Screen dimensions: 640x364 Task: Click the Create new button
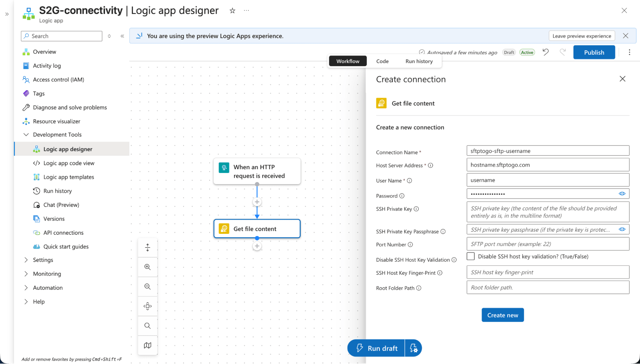[503, 315]
